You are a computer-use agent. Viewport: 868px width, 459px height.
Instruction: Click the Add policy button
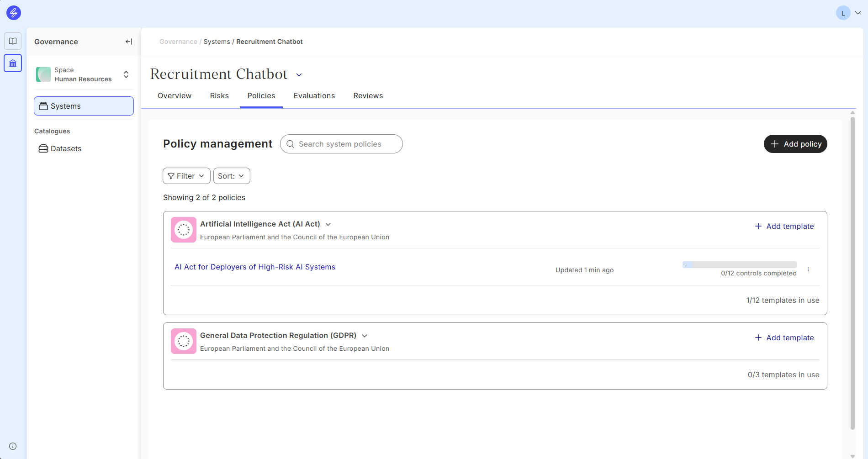pyautogui.click(x=795, y=144)
